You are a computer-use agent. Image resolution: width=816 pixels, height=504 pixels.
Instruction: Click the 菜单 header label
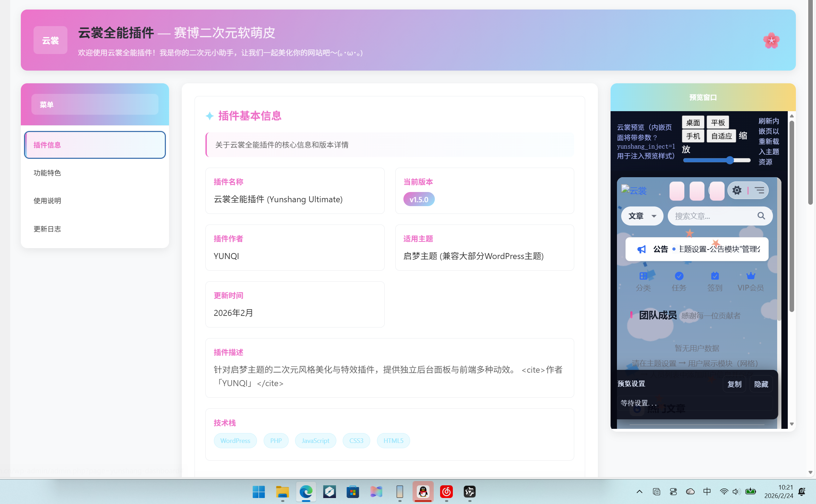(x=95, y=104)
